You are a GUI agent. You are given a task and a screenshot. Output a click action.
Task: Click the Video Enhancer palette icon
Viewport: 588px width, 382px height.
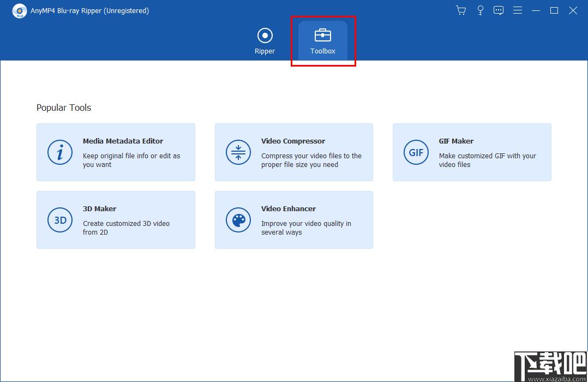tap(238, 220)
